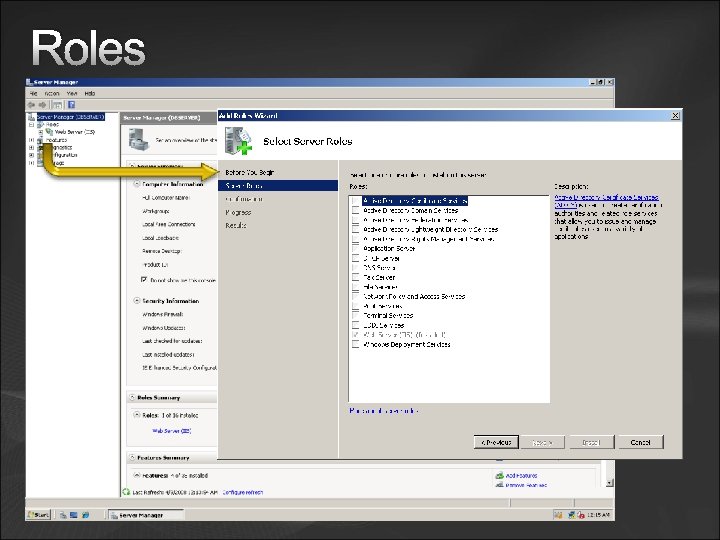Go to Progress wizard step
This screenshot has width=720, height=540.
(238, 213)
